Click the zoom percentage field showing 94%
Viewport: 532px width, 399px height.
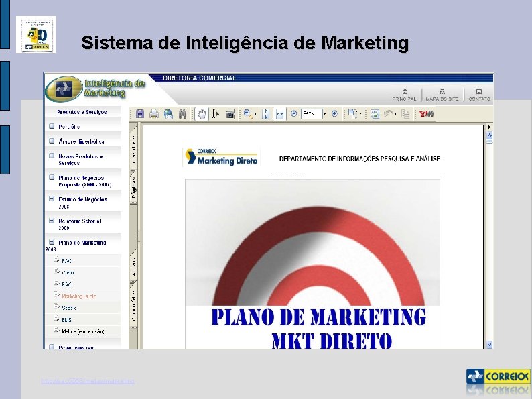(x=311, y=114)
